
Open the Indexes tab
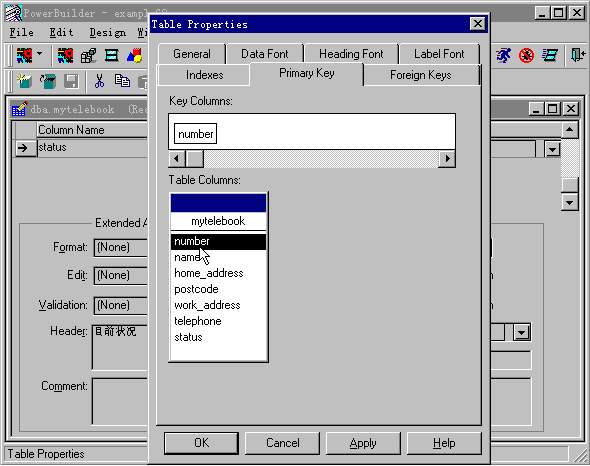[x=204, y=75]
